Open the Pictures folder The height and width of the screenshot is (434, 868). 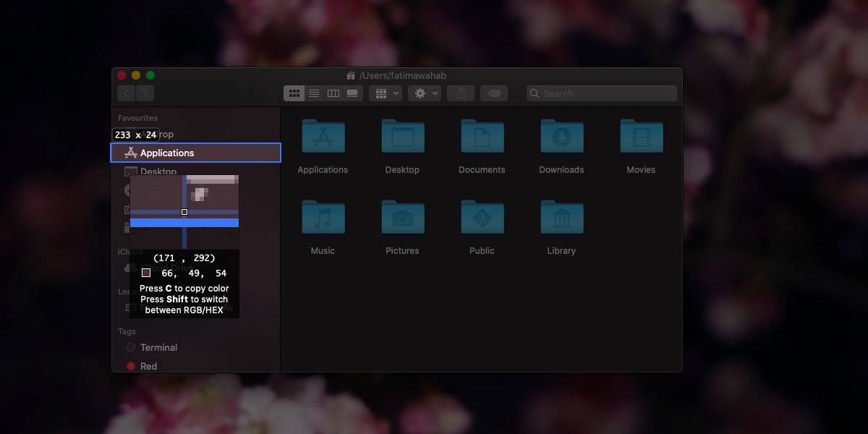[x=403, y=217]
